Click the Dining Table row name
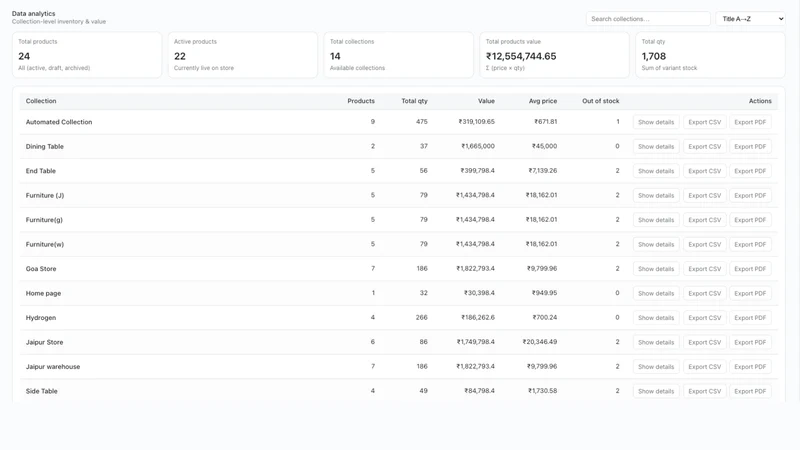This screenshot has height=450, width=800. [x=44, y=146]
